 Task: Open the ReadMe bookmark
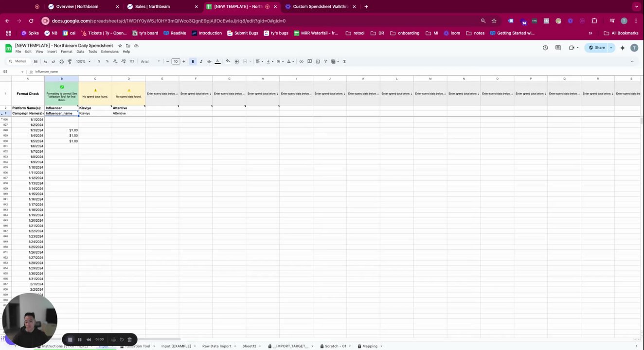click(x=175, y=33)
